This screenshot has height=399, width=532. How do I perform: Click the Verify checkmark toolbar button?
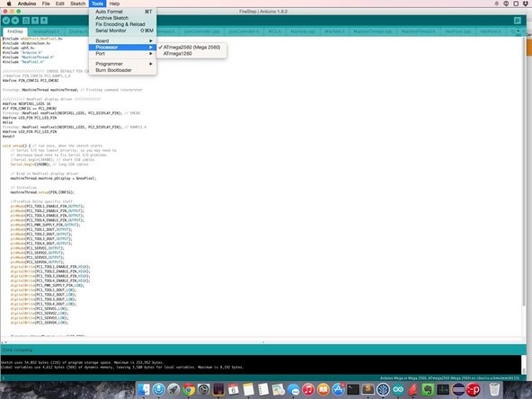click(5, 21)
